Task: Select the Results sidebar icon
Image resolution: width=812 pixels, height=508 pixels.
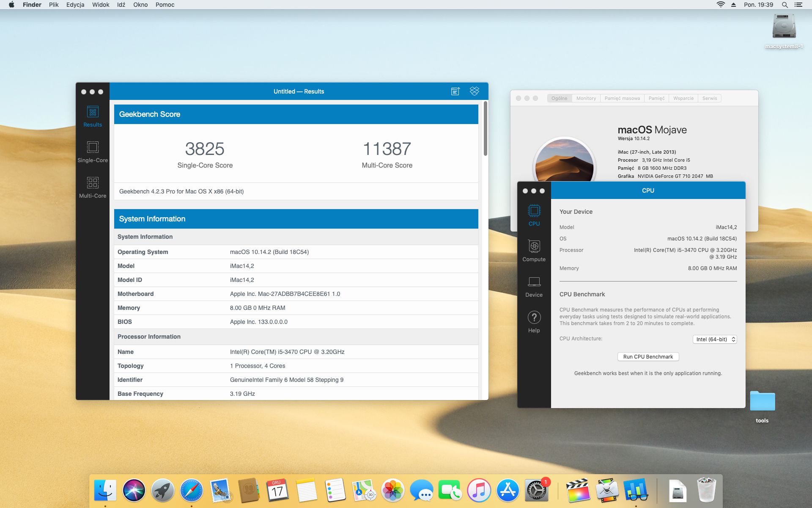Action: [x=93, y=116]
